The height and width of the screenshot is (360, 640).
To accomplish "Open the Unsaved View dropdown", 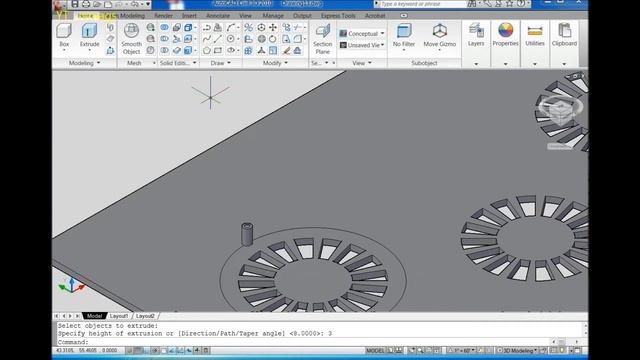I will (x=362, y=45).
